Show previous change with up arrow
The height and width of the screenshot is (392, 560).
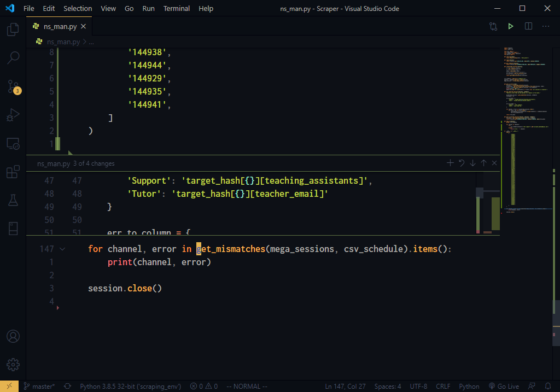[483, 163]
